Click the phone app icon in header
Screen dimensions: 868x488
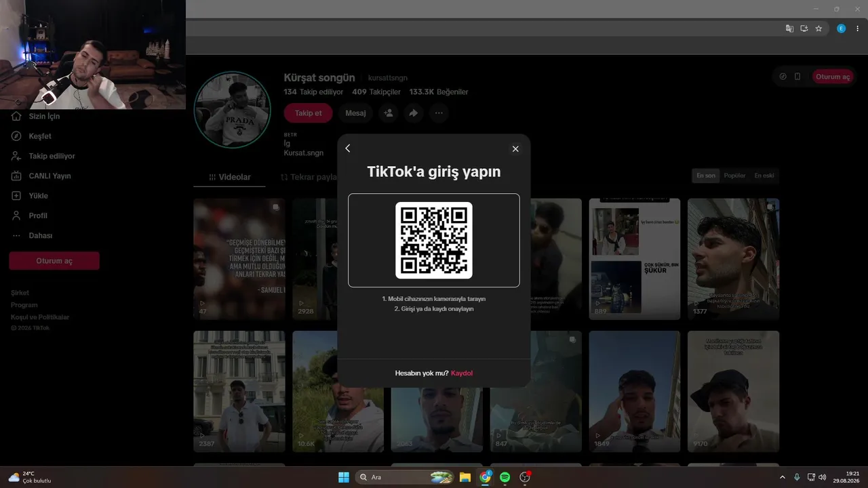coord(797,77)
